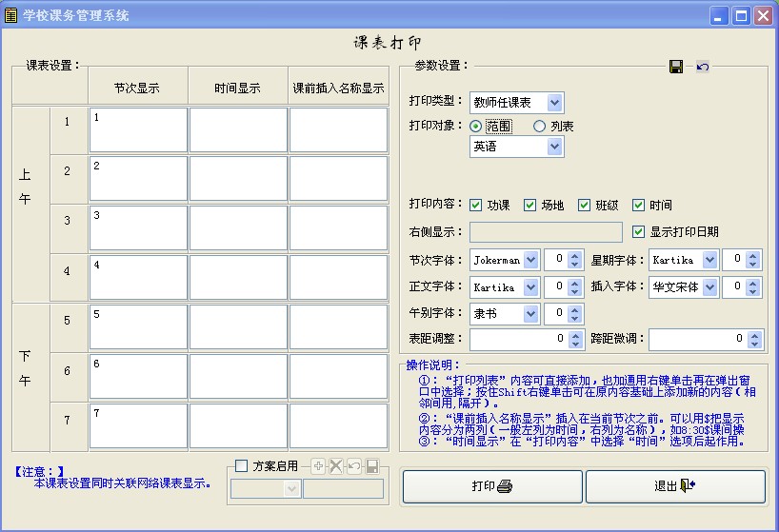The height and width of the screenshot is (532, 779).
Task: Increase 正文字体 size spinner value
Action: tap(575, 283)
